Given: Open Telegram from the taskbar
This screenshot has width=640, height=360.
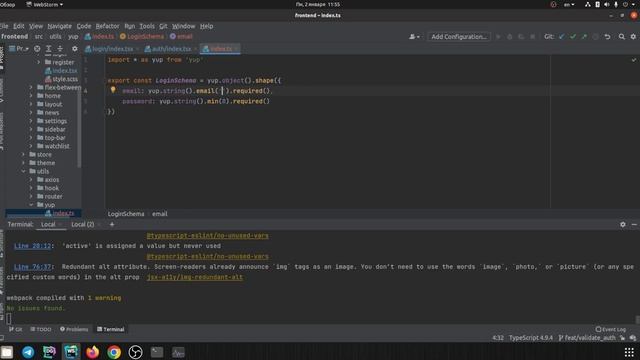Looking at the screenshot, I should coord(28,352).
